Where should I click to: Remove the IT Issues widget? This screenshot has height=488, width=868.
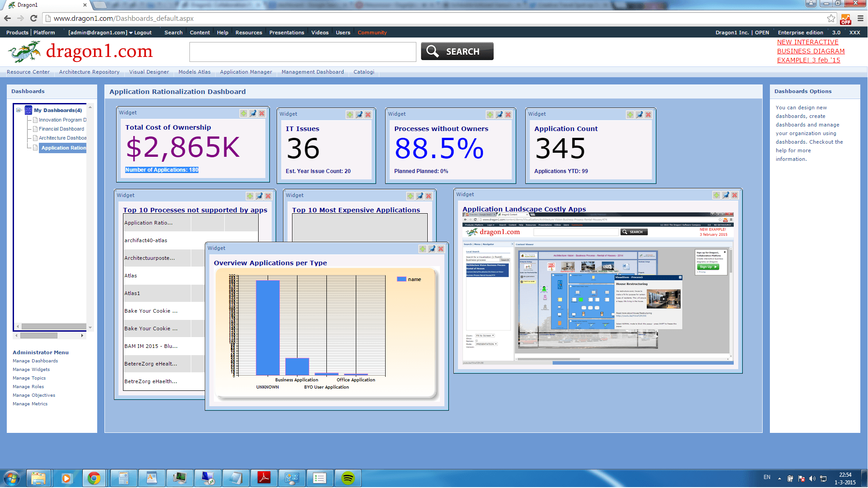368,115
